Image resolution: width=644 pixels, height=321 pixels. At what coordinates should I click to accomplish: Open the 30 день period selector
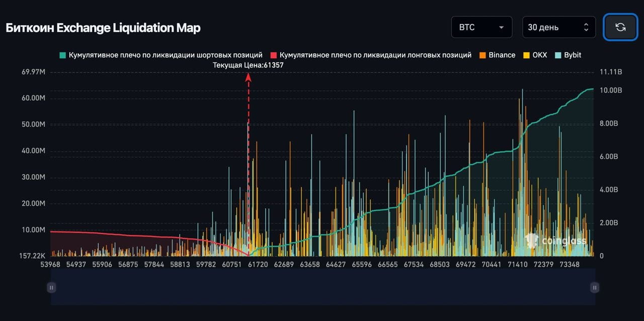pyautogui.click(x=553, y=27)
